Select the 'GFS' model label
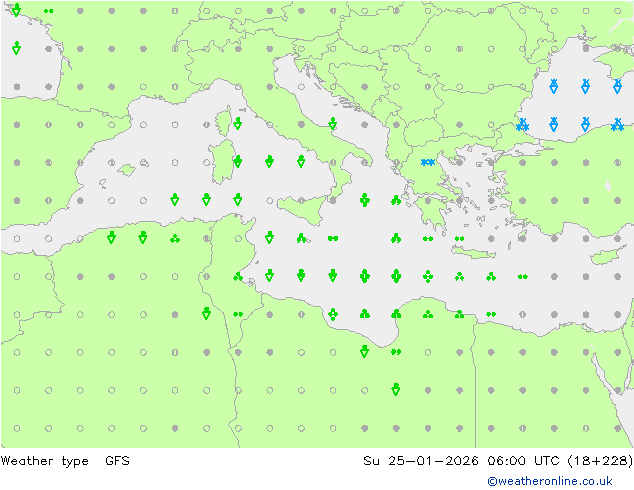Image resolution: width=634 pixels, height=490 pixels. click(117, 460)
